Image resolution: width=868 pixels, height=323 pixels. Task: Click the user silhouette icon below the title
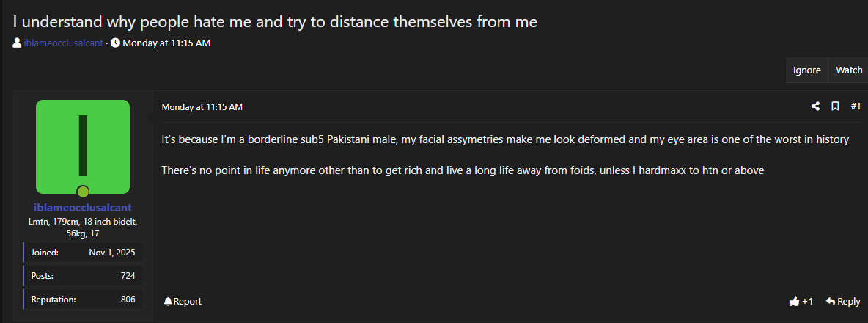point(17,43)
